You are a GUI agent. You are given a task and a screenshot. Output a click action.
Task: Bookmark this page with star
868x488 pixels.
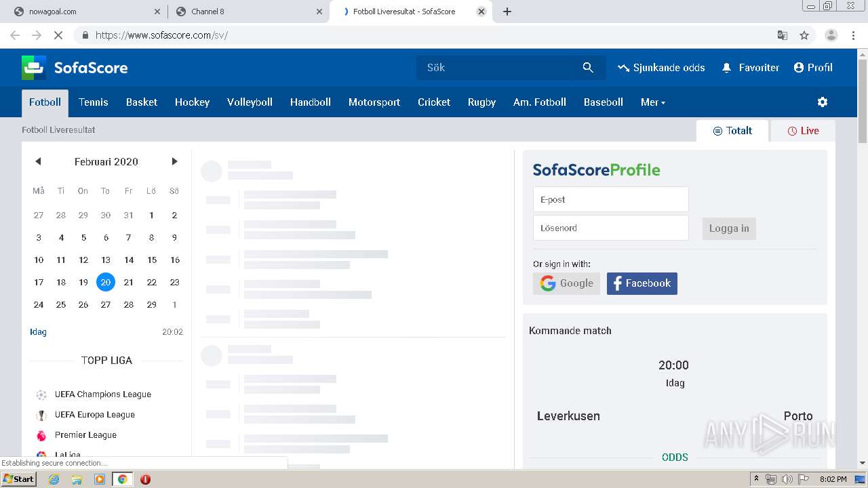pyautogui.click(x=804, y=35)
